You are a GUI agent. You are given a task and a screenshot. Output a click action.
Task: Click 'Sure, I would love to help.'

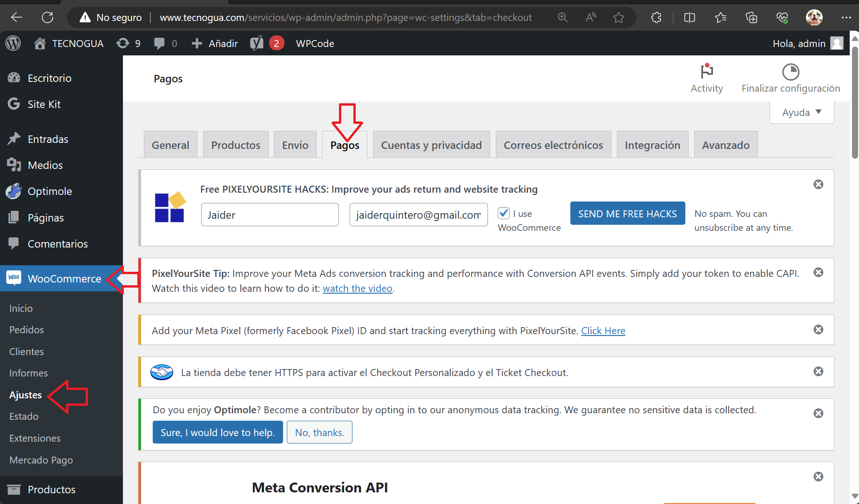click(217, 432)
